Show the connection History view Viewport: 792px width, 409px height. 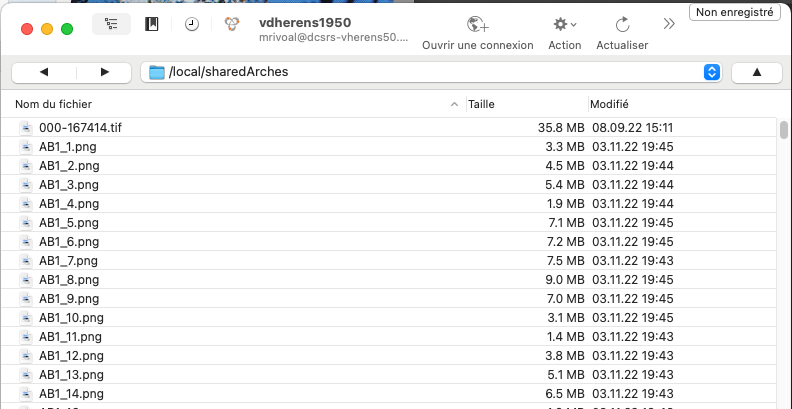[191, 24]
